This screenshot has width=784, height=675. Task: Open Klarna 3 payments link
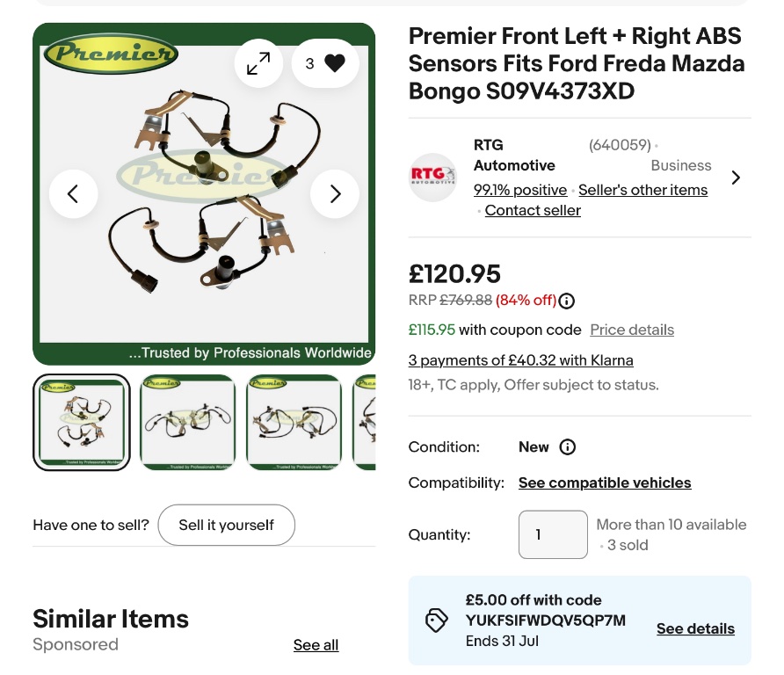click(520, 360)
